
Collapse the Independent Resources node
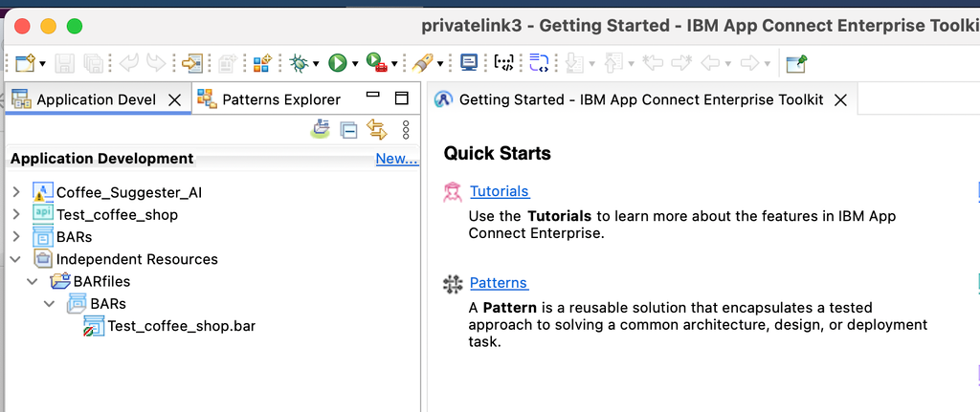tap(15, 259)
